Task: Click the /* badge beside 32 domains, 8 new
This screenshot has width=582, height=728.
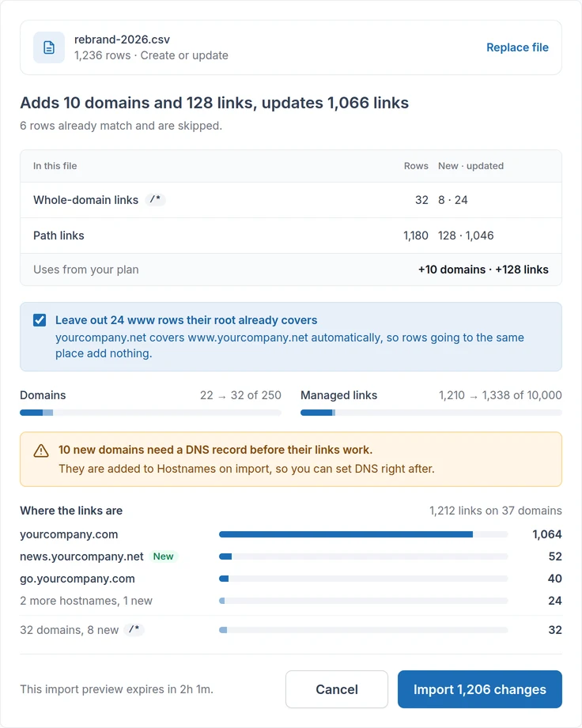Action: pyautogui.click(x=134, y=629)
